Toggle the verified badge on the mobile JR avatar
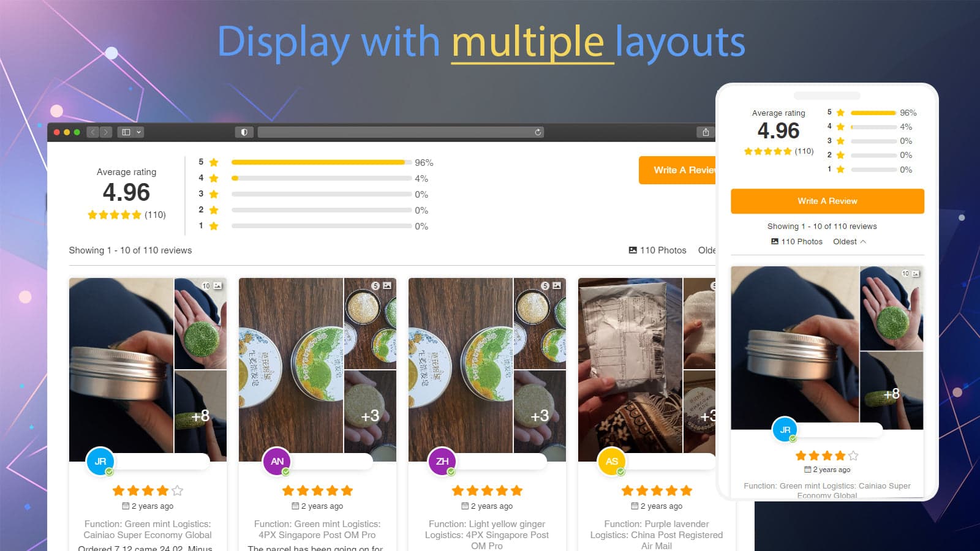The width and height of the screenshot is (980, 551). click(x=794, y=438)
